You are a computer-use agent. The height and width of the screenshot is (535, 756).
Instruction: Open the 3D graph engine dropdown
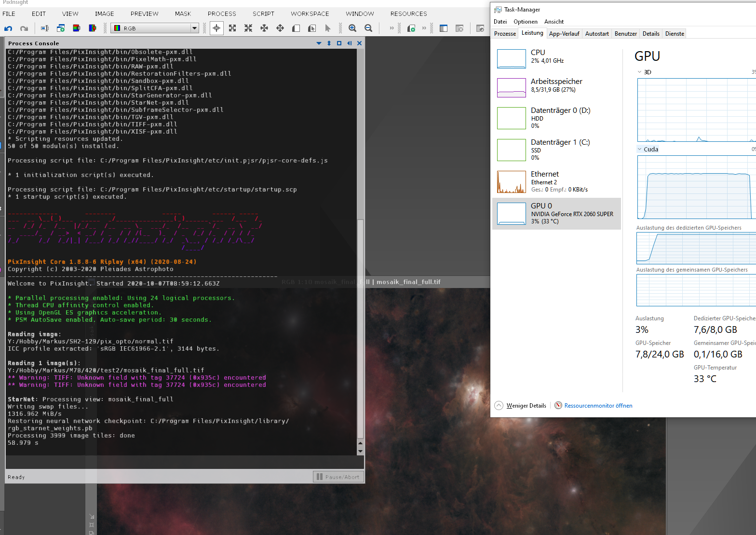pyautogui.click(x=645, y=72)
